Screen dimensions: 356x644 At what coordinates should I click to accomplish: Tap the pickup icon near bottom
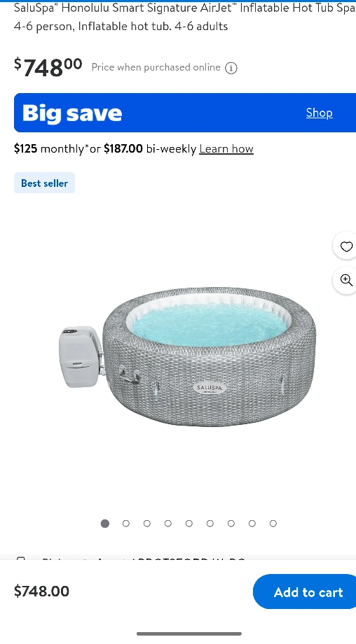(20, 559)
